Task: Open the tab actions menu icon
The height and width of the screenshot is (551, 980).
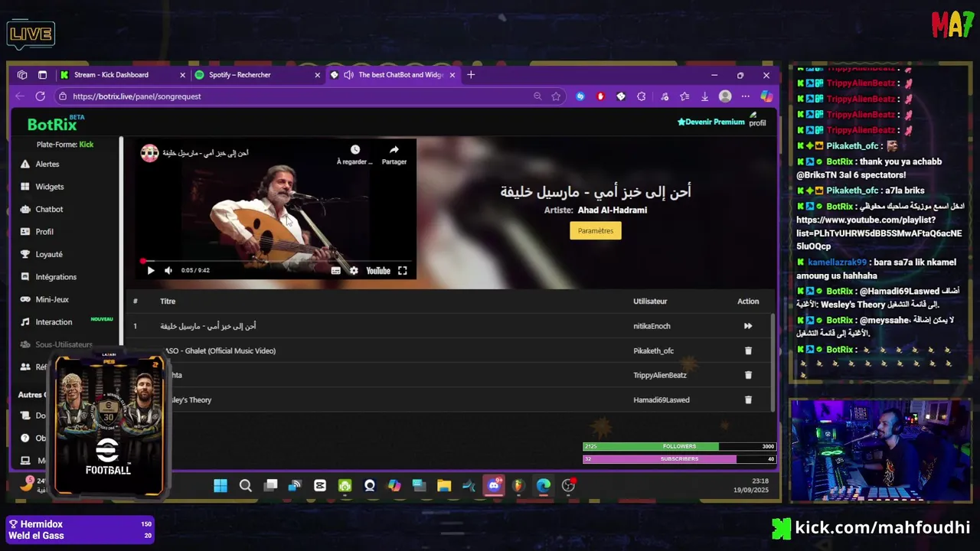Action: click(42, 75)
